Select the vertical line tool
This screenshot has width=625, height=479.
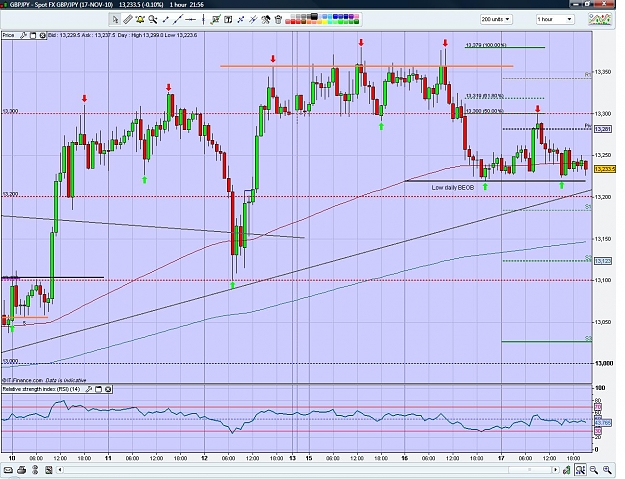coord(203,19)
